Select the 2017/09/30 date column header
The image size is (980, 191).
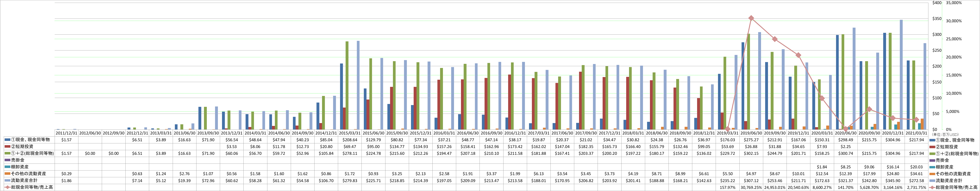click(586, 133)
